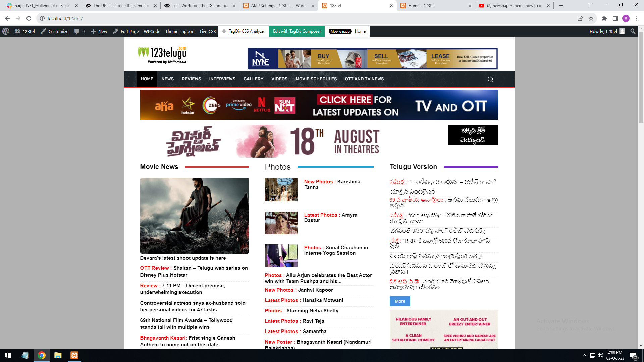Image resolution: width=644 pixels, height=362 pixels.
Task: Open Customize in the admin bar
Action: 55,31
